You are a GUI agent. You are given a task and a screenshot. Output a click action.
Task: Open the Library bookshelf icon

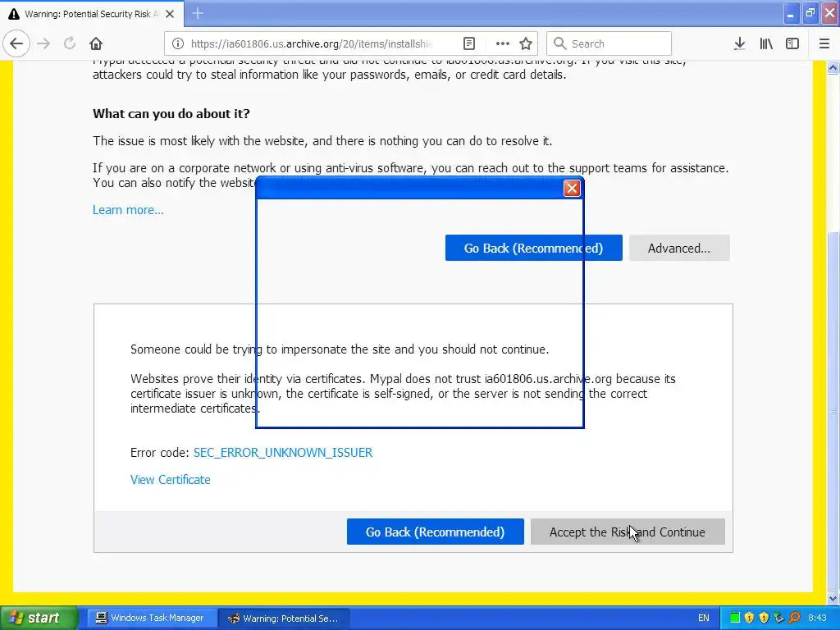click(766, 43)
